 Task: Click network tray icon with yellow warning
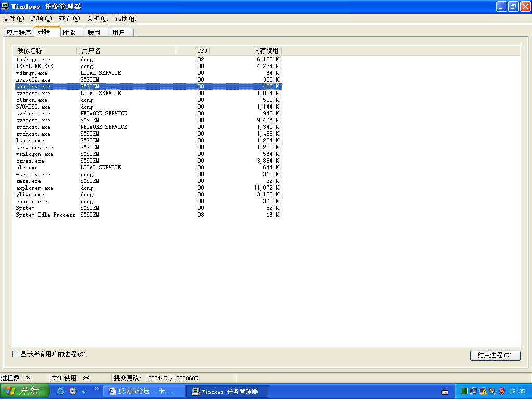(483, 391)
